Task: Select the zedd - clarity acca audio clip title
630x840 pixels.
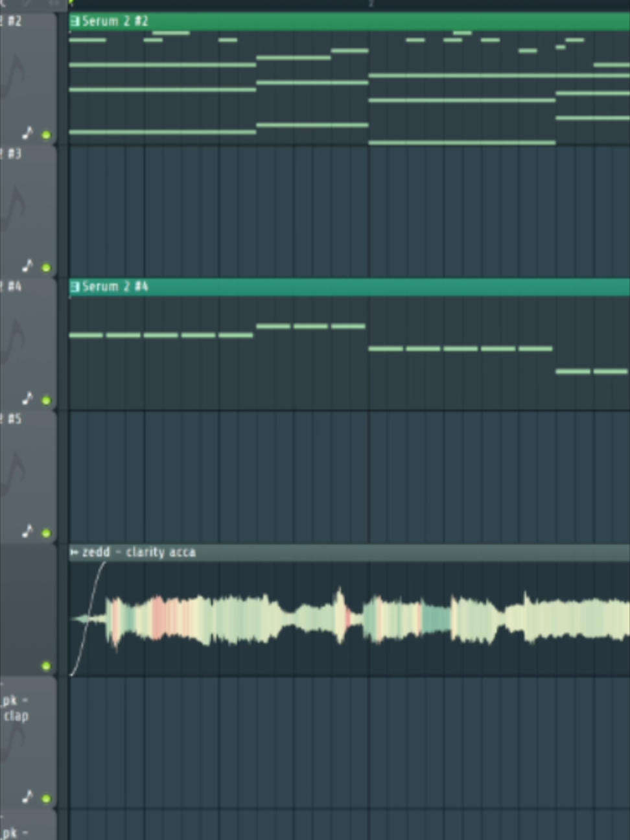Action: click(139, 552)
